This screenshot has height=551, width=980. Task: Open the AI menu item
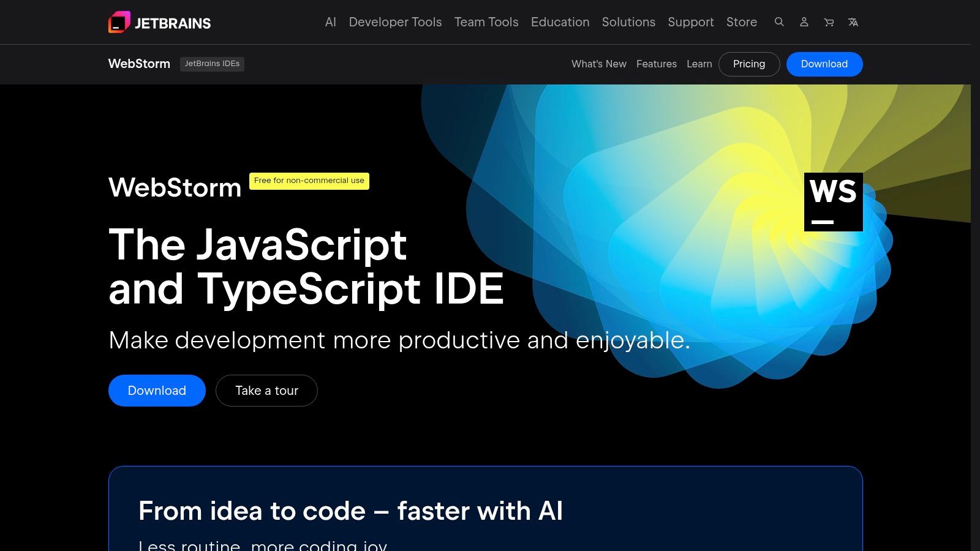(x=330, y=22)
